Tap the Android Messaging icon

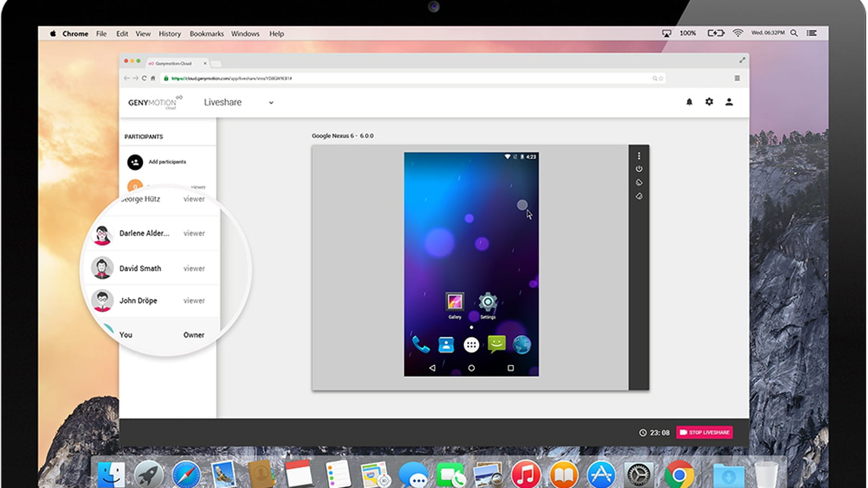(496, 344)
